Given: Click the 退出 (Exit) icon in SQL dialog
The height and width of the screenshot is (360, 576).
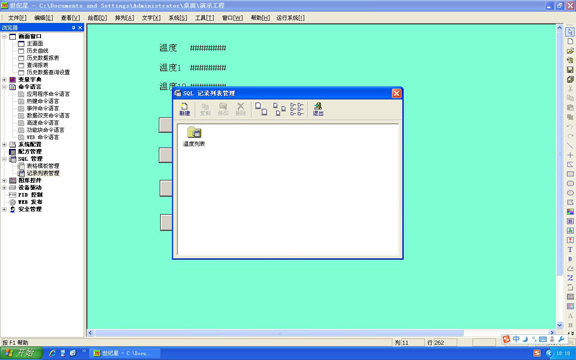Looking at the screenshot, I should coord(318,109).
